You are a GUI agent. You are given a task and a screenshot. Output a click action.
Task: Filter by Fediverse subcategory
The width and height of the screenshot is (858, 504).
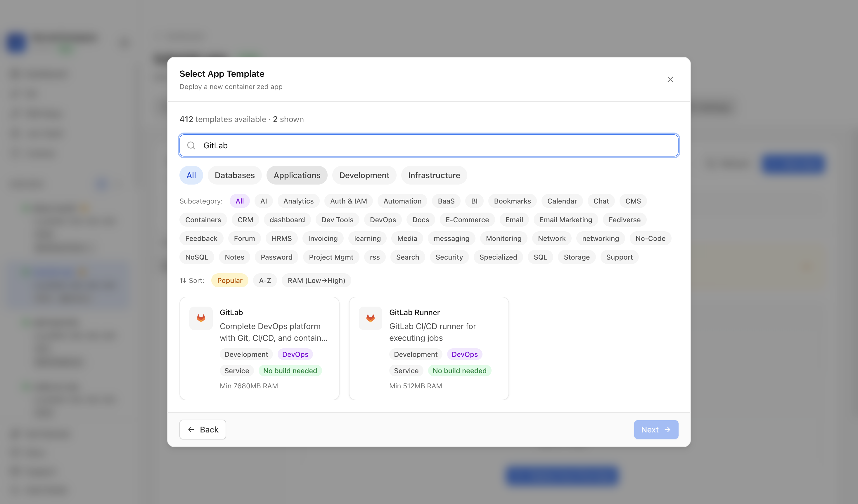625,220
